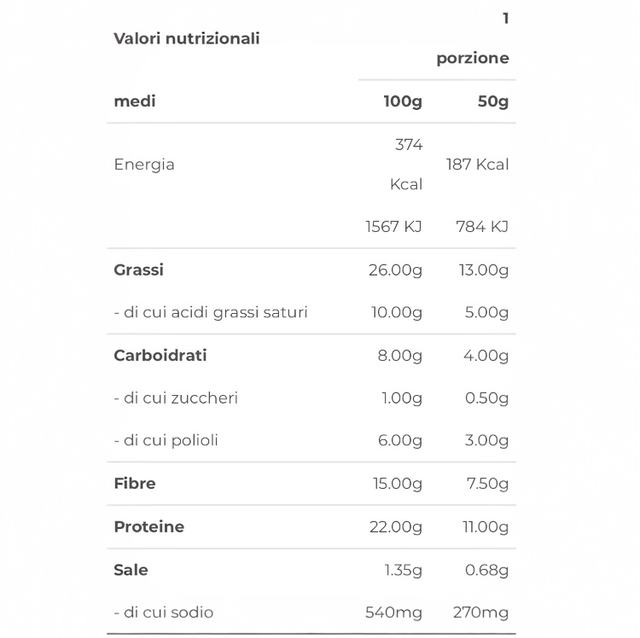Click the "Fibre" row label

pos(135,483)
